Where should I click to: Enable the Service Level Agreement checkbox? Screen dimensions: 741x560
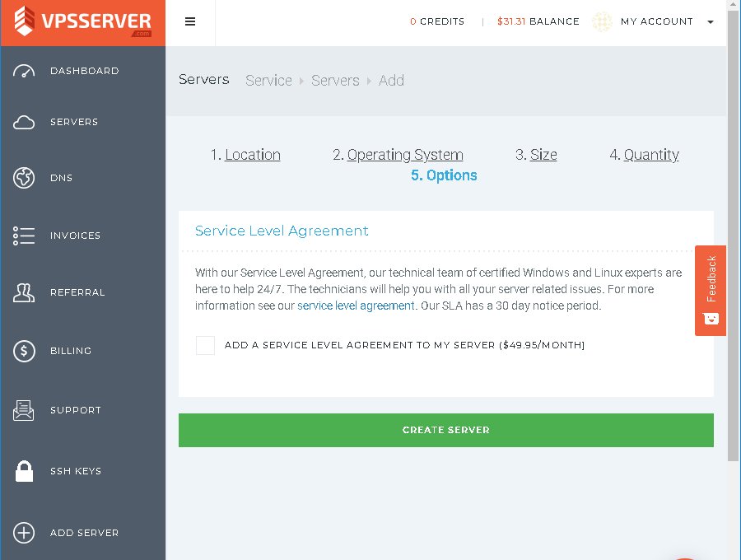click(x=205, y=345)
